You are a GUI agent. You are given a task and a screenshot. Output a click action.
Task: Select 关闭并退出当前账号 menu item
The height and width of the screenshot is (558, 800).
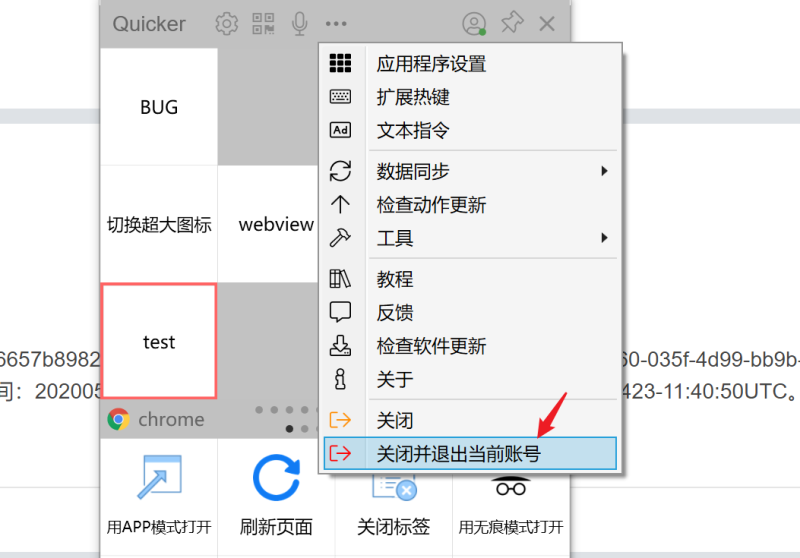[470, 453]
